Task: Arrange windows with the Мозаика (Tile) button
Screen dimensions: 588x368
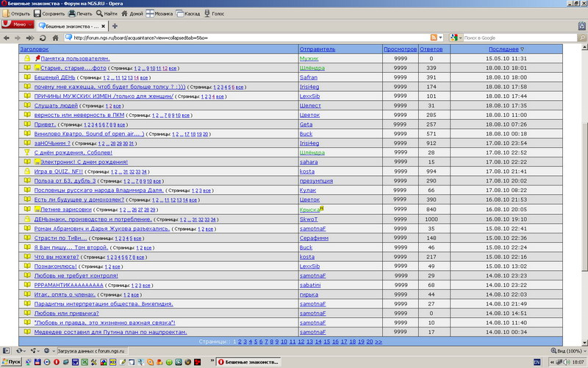Action: click(x=161, y=13)
